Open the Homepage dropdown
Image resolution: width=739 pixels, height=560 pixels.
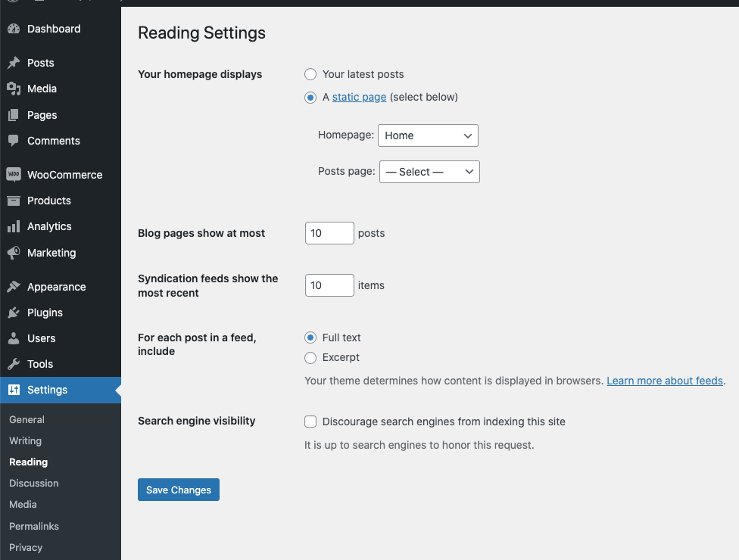click(428, 135)
